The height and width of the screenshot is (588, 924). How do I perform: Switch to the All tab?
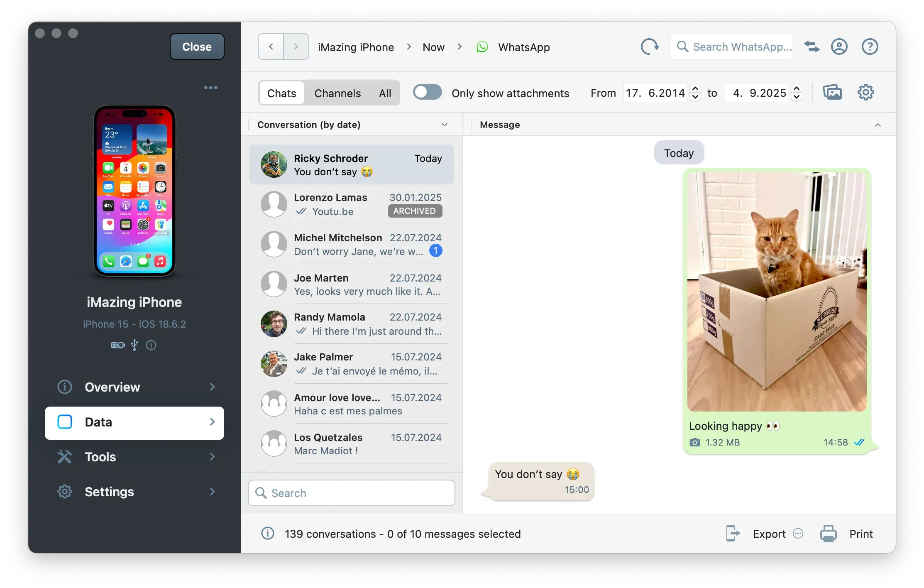point(385,93)
